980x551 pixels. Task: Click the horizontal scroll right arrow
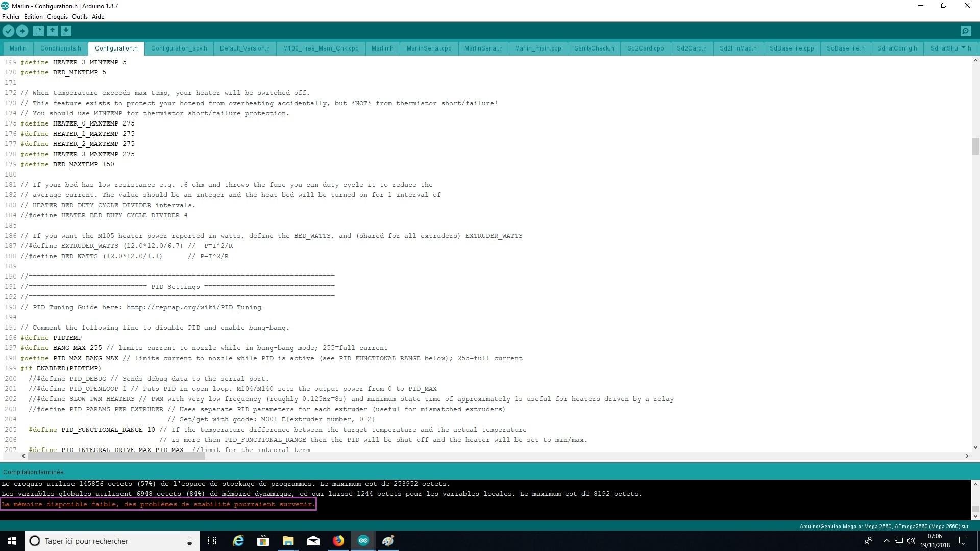click(967, 456)
